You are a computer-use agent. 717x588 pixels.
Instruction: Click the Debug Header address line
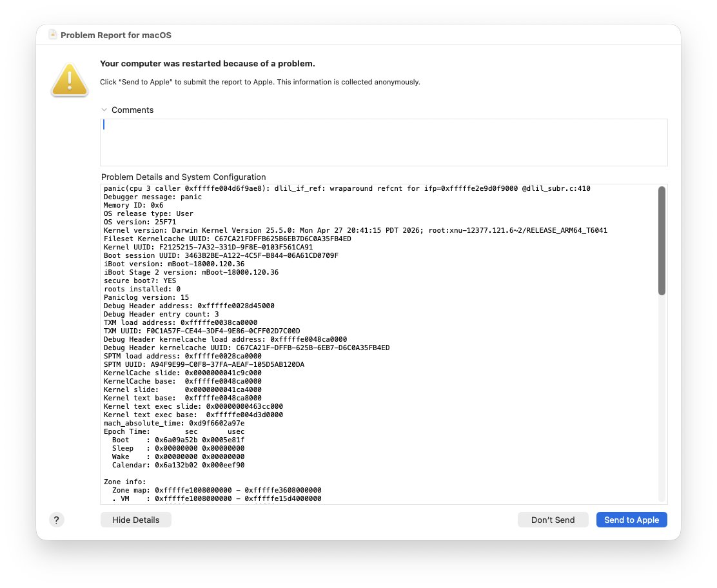pos(189,306)
